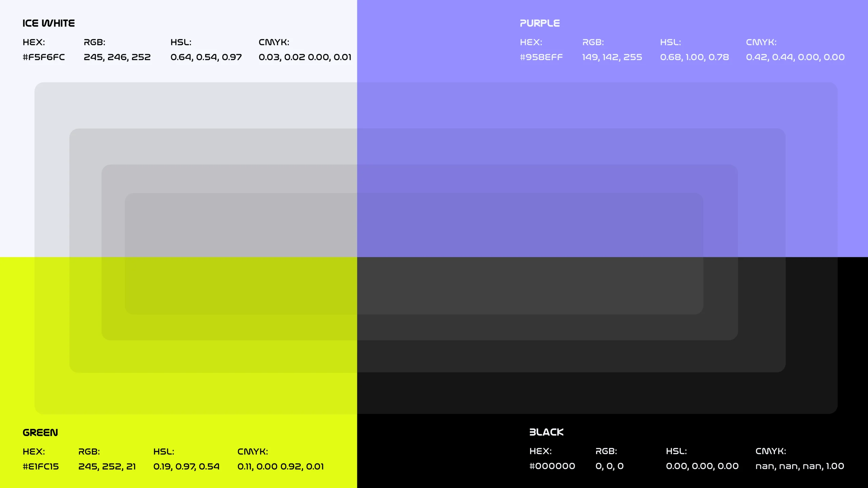Select the BLACK heading
This screenshot has height=488, width=868.
546,432
